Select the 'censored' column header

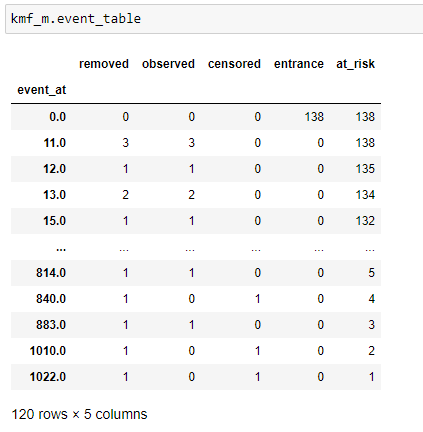[234, 64]
